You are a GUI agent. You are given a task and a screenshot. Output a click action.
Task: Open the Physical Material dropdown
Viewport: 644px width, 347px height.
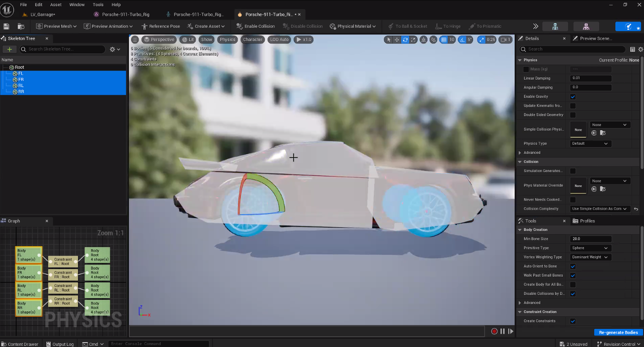pos(353,26)
